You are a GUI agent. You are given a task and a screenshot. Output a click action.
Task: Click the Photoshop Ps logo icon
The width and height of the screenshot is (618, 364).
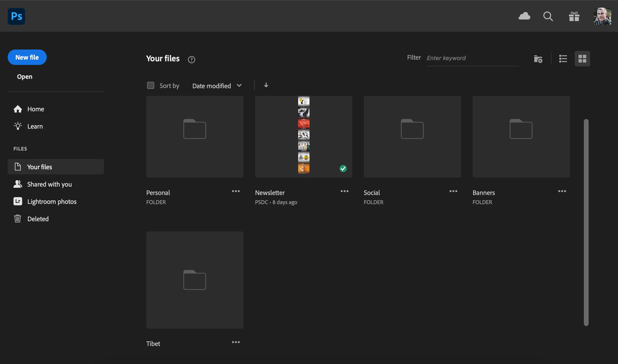pyautogui.click(x=16, y=16)
